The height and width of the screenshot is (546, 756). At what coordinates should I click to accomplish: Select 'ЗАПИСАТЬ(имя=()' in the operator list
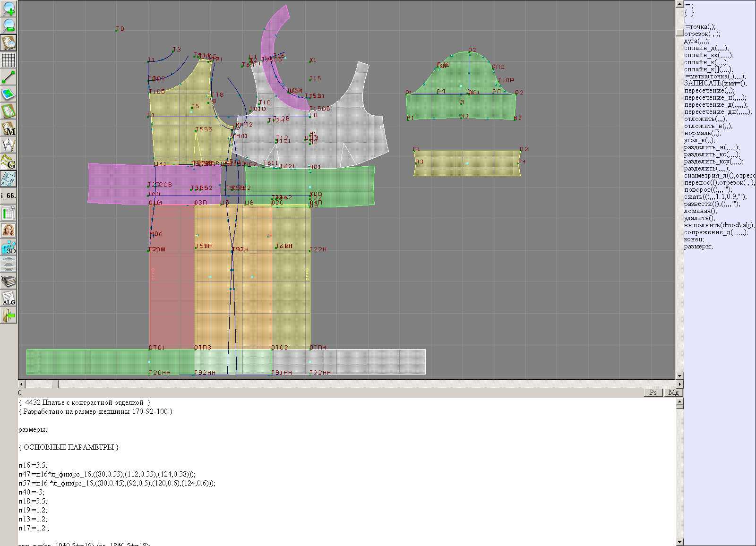click(715, 84)
